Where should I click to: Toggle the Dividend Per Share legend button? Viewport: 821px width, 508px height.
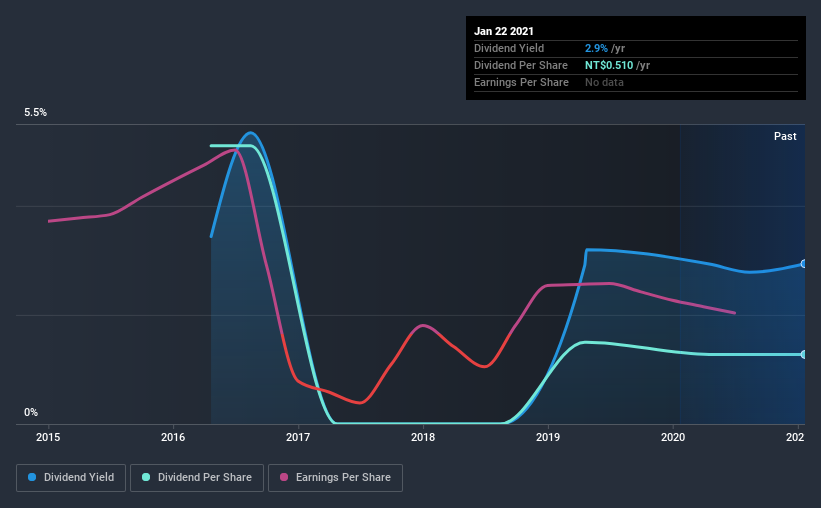197,478
